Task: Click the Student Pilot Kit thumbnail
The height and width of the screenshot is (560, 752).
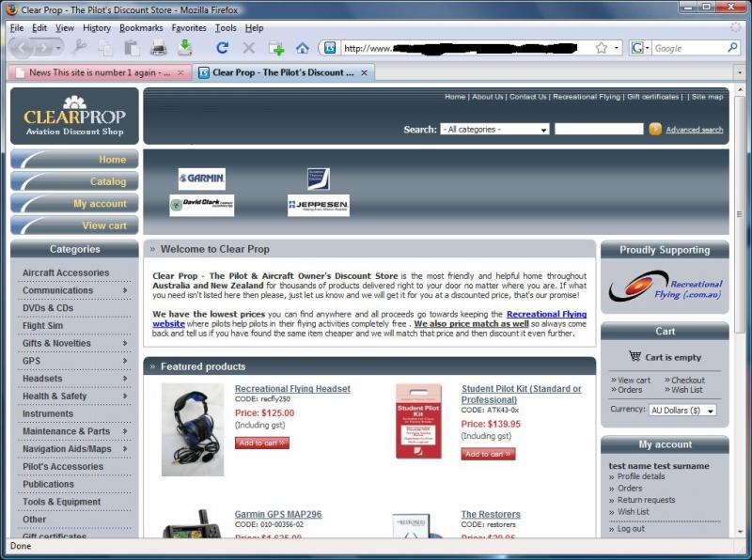Action: click(418, 422)
